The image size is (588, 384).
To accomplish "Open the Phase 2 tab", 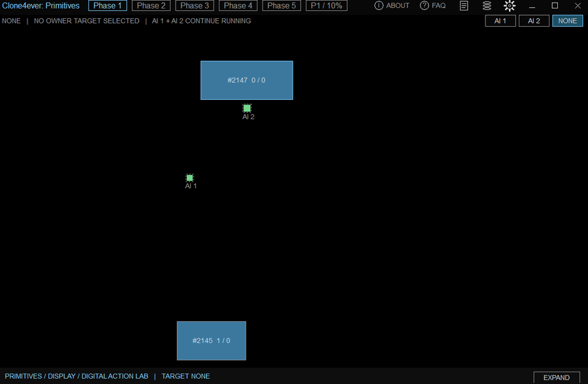I will pos(151,6).
